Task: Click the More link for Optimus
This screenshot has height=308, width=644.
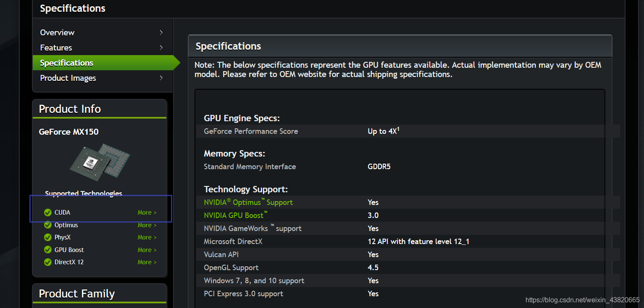Action: tap(147, 225)
